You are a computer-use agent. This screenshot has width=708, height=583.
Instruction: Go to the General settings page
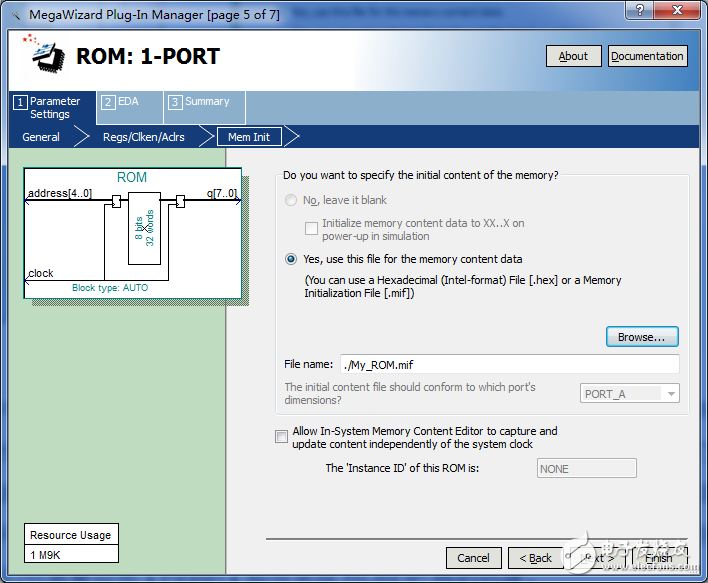click(x=41, y=137)
